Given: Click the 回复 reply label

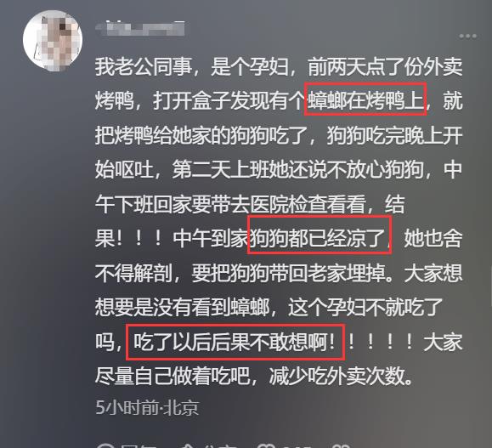Looking at the screenshot, I should (x=138, y=446).
